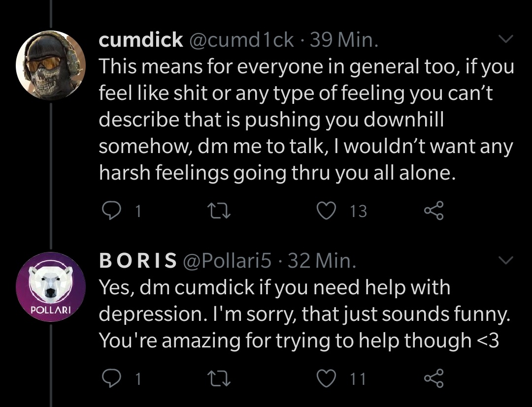Open the top tweet's chevron options menu
This screenshot has height=407, width=532.
coord(505,38)
